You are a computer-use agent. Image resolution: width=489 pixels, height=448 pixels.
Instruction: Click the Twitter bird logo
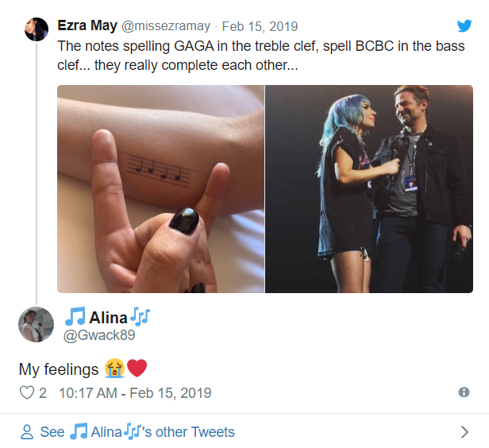[x=464, y=26]
